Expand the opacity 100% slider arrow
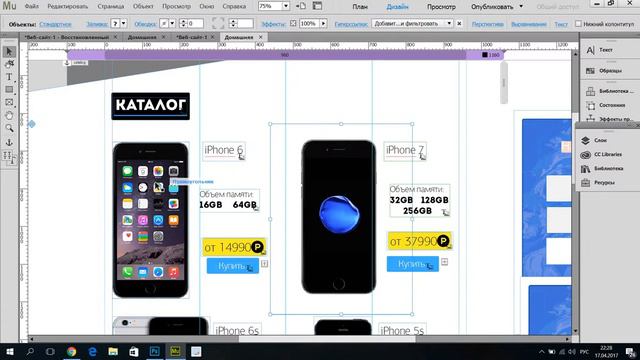 323,24
